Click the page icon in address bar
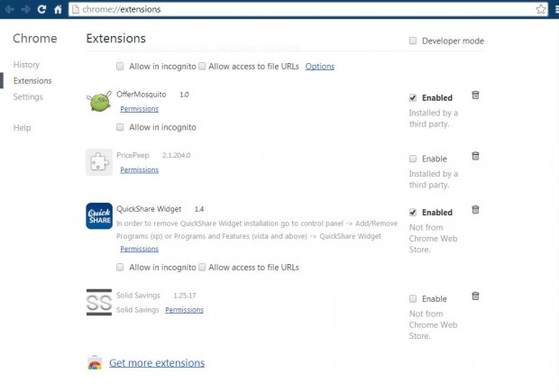The height and width of the screenshot is (392, 559). coord(75,9)
